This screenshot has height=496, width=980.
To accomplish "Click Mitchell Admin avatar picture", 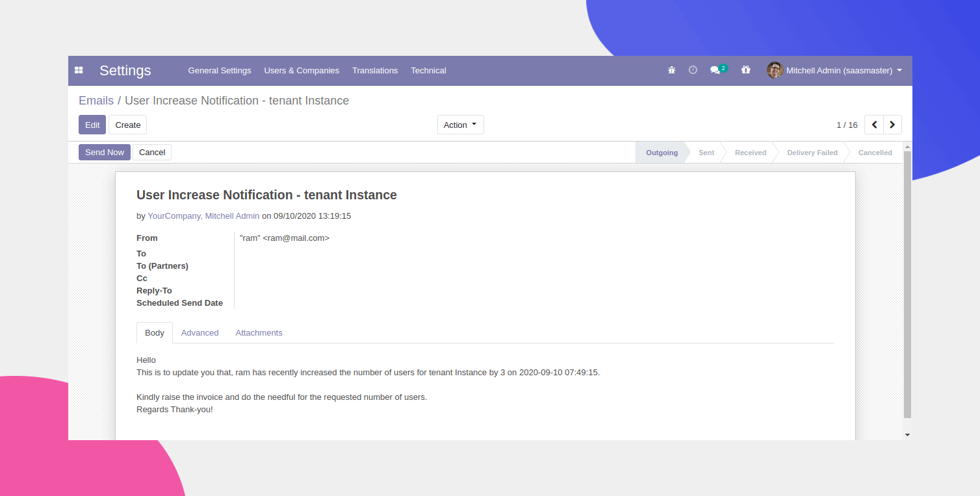I will (x=775, y=70).
